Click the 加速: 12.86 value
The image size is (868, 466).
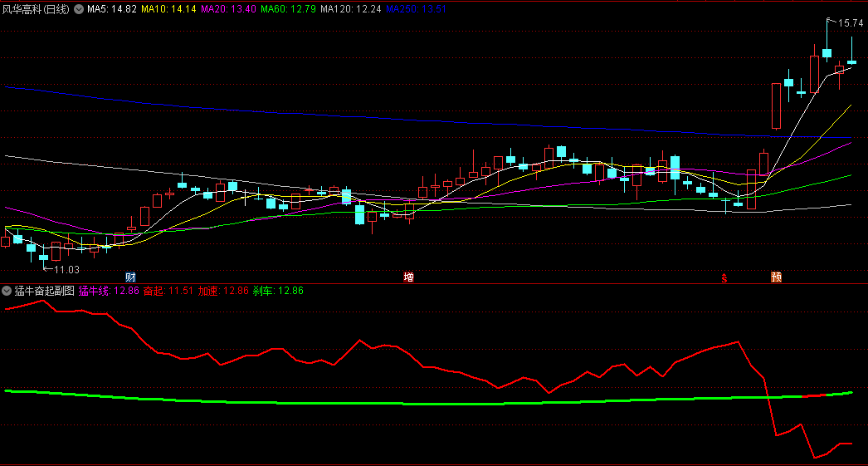pos(223,291)
